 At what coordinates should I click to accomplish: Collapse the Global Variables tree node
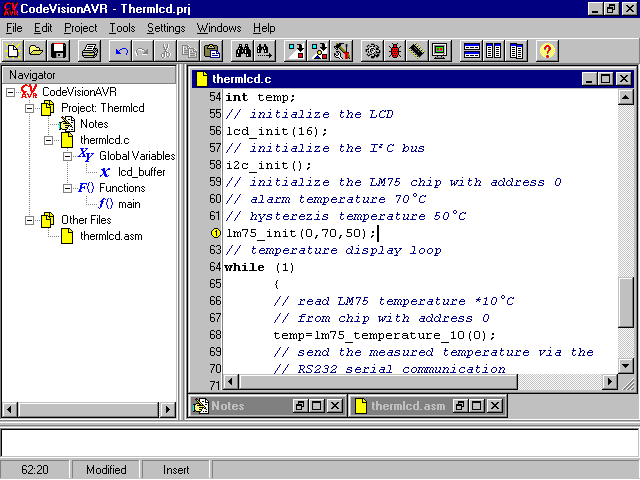tap(67, 156)
